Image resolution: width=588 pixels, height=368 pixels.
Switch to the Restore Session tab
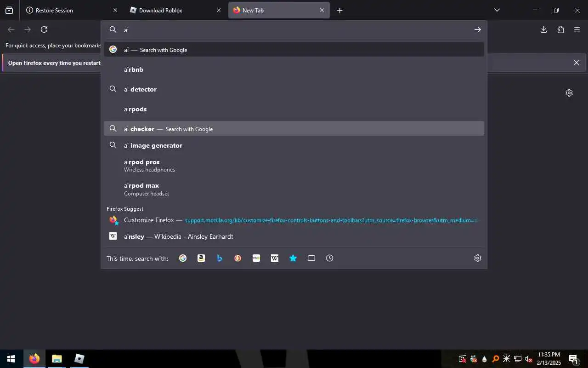pos(72,10)
